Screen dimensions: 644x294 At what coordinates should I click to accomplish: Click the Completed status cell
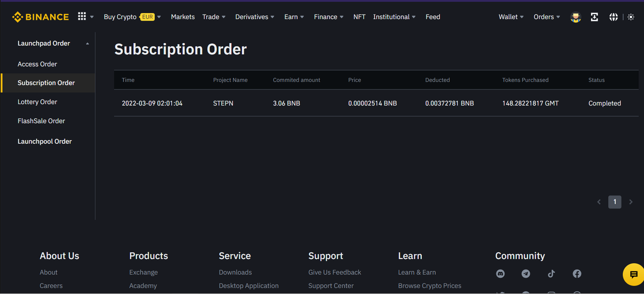point(605,104)
